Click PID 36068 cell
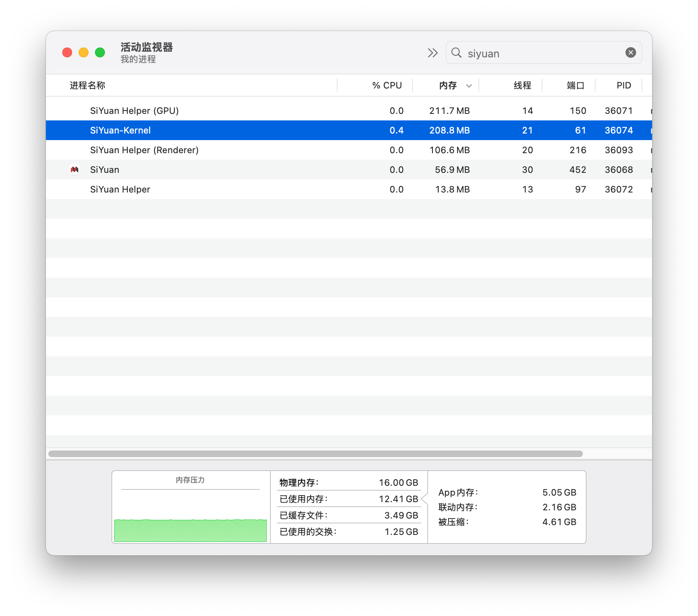 pos(619,170)
